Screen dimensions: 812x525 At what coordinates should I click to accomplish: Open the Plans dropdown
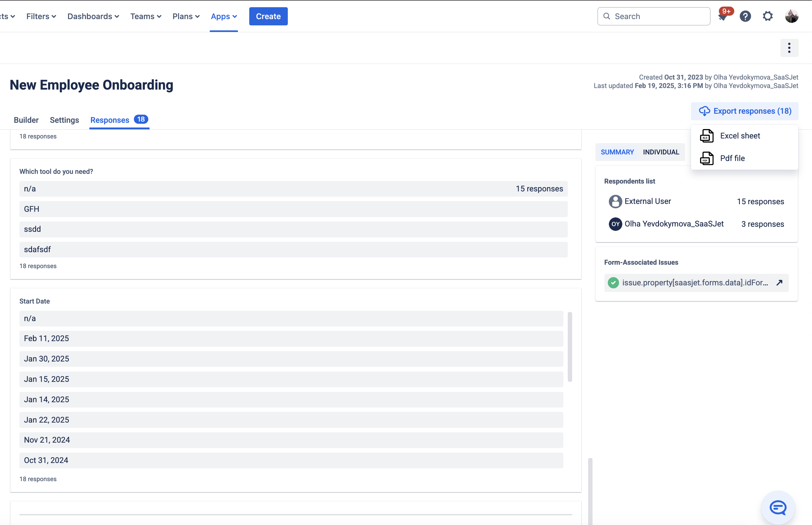pos(186,16)
